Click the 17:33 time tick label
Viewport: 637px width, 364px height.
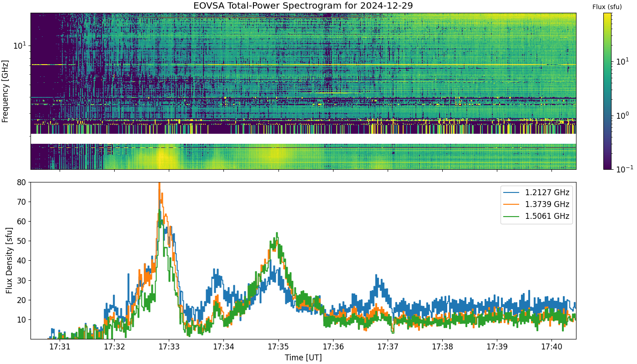pos(169,347)
